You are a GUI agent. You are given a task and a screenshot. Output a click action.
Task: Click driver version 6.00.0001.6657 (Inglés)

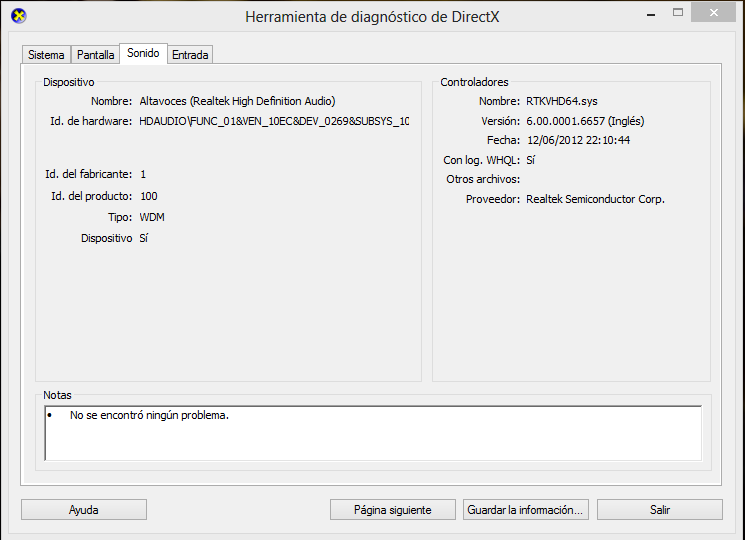point(585,121)
